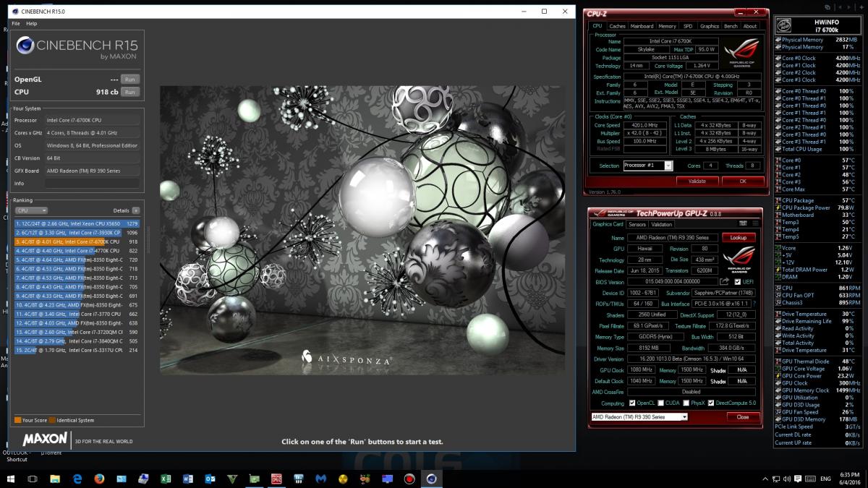Open the Cinebench File menu
This screenshot has width=868, height=488.
[x=16, y=24]
